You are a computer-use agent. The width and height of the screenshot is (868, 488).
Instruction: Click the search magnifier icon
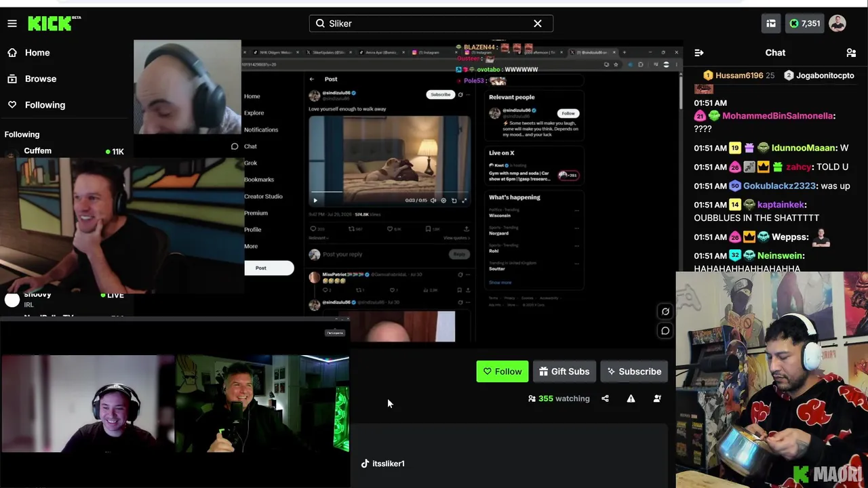[x=320, y=24]
